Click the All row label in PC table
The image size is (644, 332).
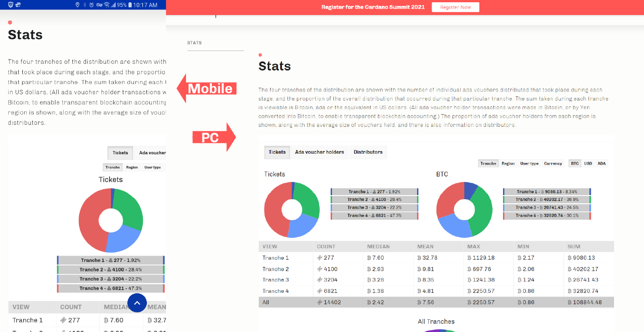point(266,302)
